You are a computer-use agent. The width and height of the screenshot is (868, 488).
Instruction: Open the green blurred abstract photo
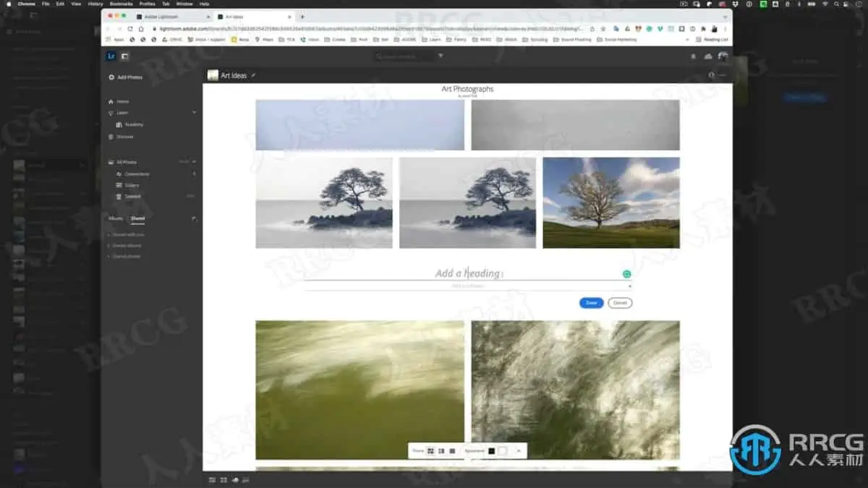click(359, 390)
